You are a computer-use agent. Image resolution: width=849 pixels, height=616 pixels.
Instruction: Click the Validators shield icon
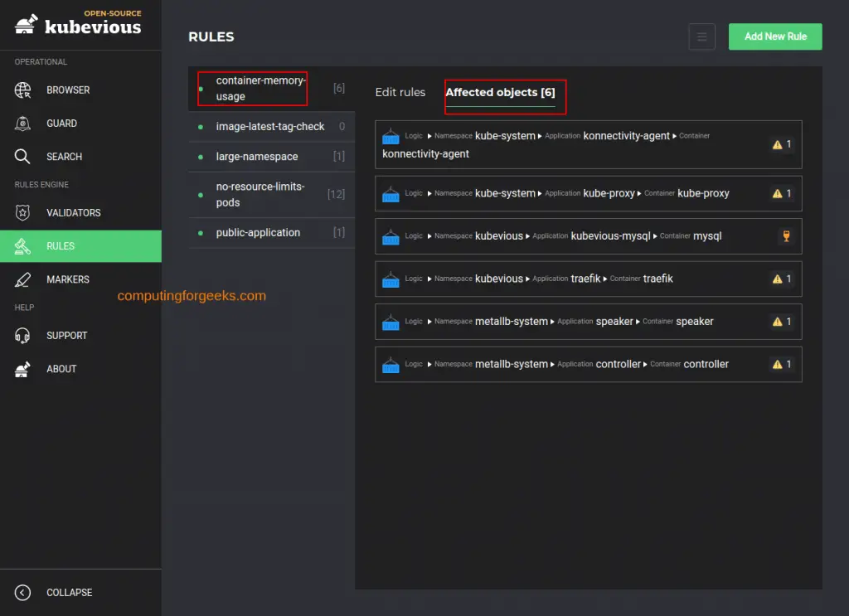click(22, 213)
